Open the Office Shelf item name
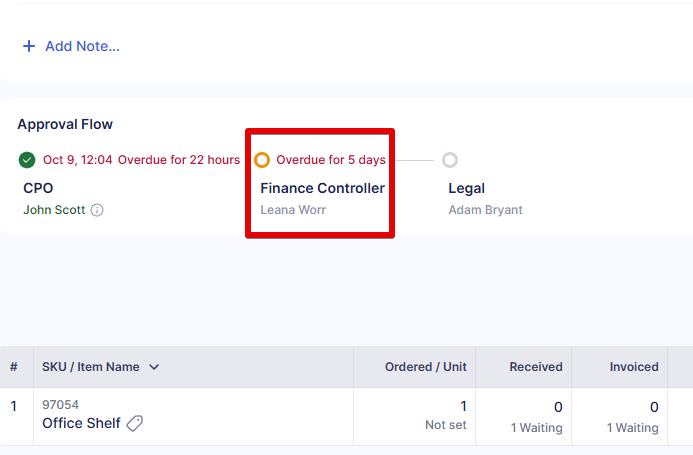Viewport: 693px width, 455px height. point(81,423)
